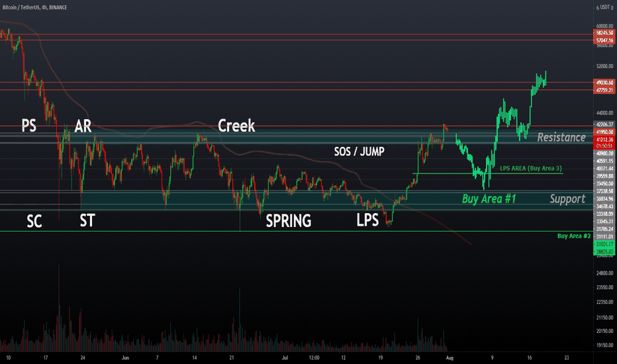Select the 57047.16 red price label

(x=604, y=40)
